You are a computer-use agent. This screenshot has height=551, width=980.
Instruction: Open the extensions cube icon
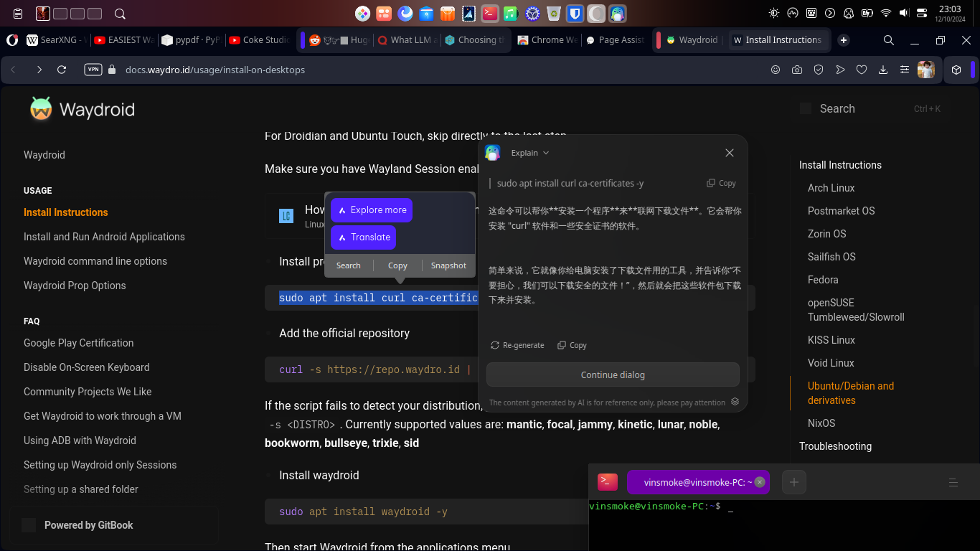(956, 70)
